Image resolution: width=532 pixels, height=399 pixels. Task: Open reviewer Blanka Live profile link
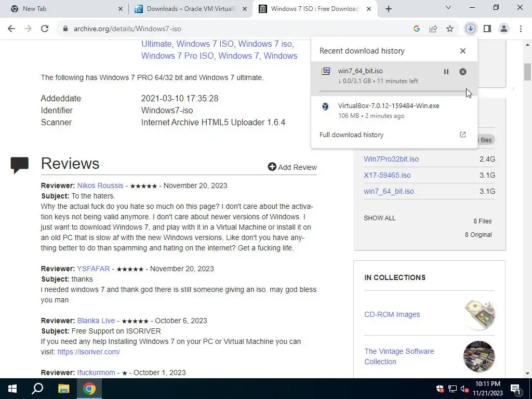tap(96, 321)
